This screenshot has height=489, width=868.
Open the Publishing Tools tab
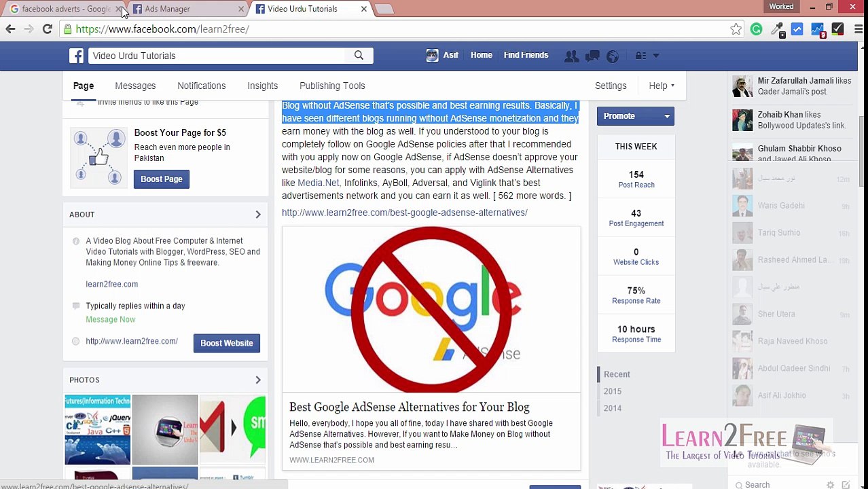(332, 86)
